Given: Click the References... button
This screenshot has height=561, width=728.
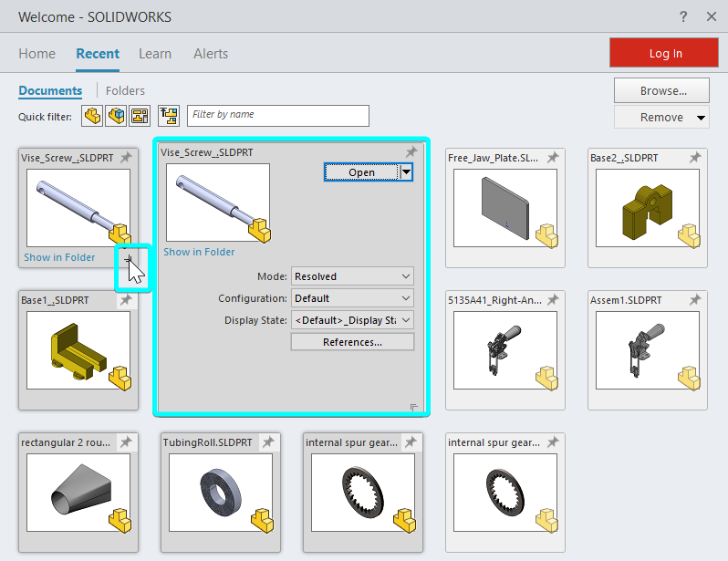Looking at the screenshot, I should pyautogui.click(x=352, y=342).
